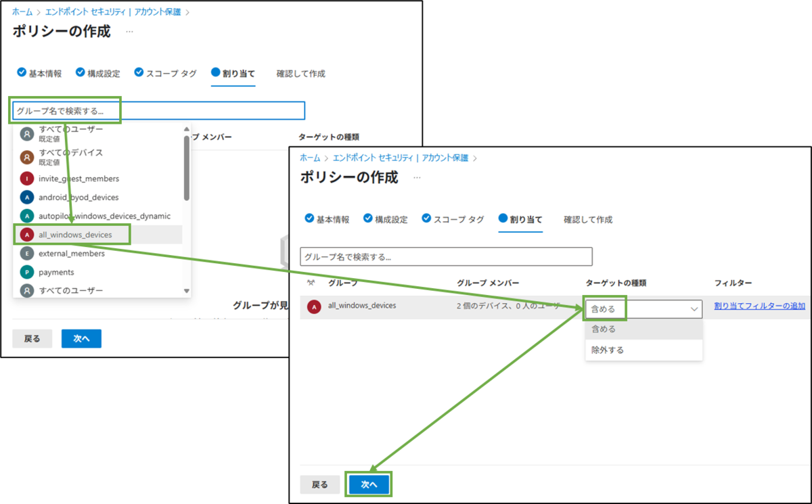
Task: Open the ターゲットの種類 dropdown showing 含める
Action: 644,308
